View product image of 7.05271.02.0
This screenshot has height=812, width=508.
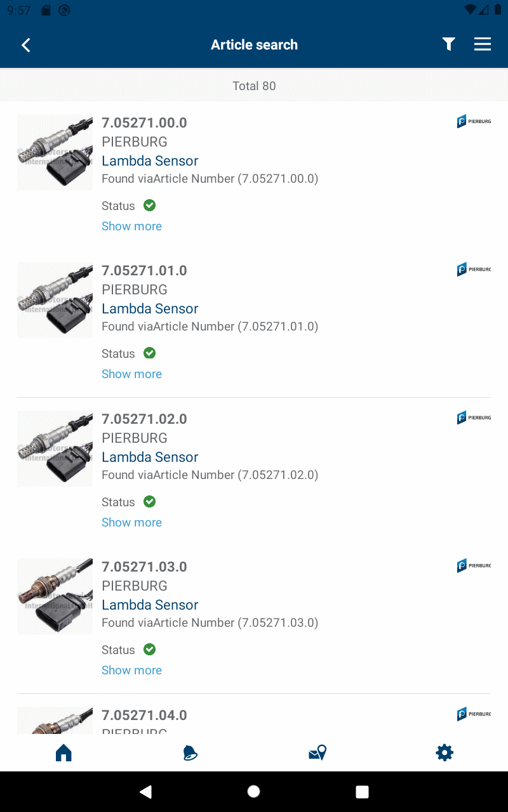[x=55, y=449]
